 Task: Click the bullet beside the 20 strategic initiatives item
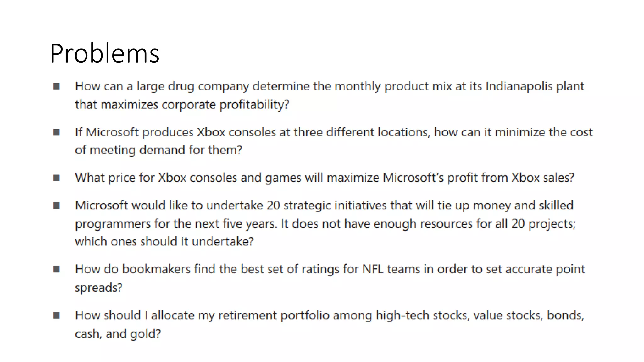pyautogui.click(x=57, y=206)
